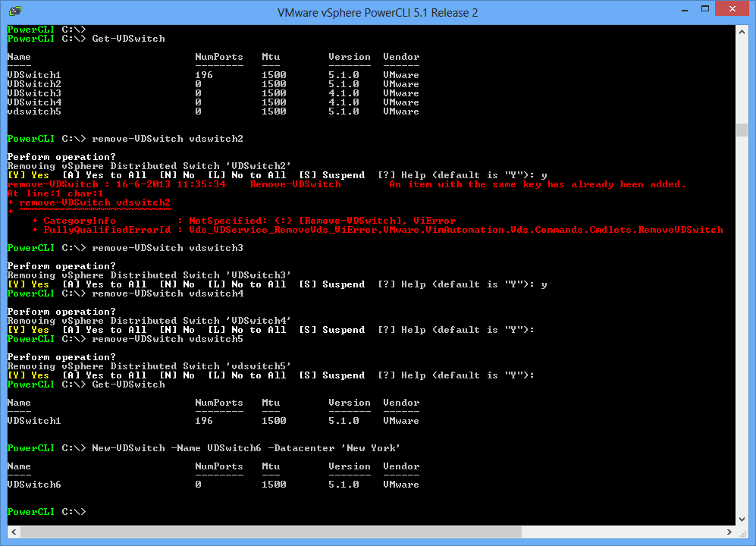Click the vertical scrollbar up arrow
Image resolution: width=756 pixels, height=546 pixels.
tap(742, 32)
